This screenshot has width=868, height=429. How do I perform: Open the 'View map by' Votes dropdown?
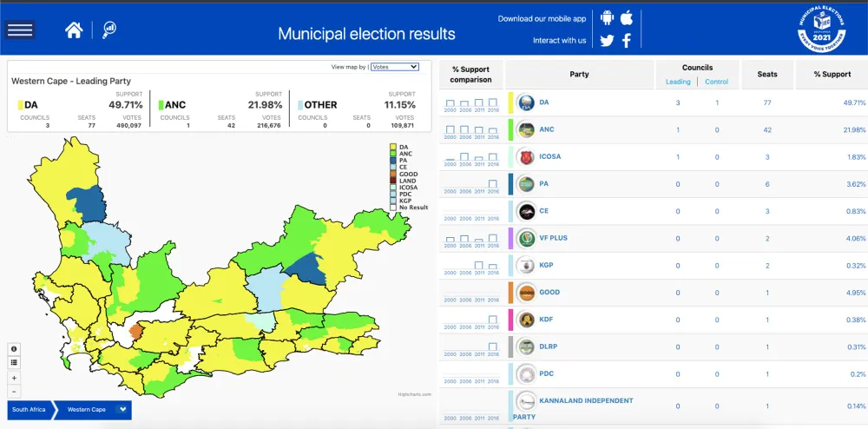point(395,66)
